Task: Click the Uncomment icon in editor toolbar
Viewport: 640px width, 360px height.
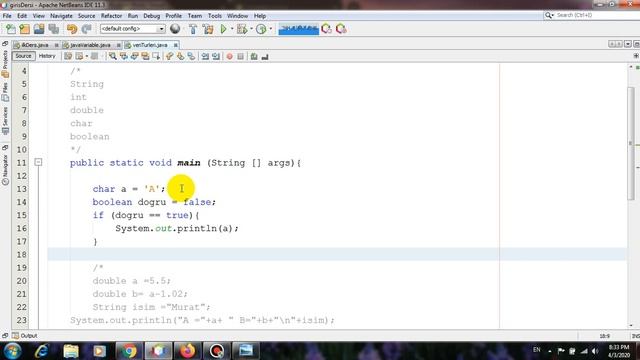Action: pos(254,56)
